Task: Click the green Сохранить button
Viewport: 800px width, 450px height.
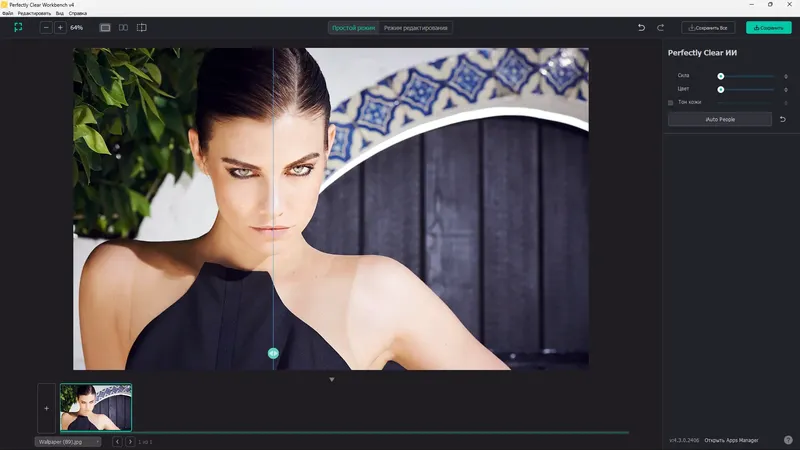Action: coord(769,28)
